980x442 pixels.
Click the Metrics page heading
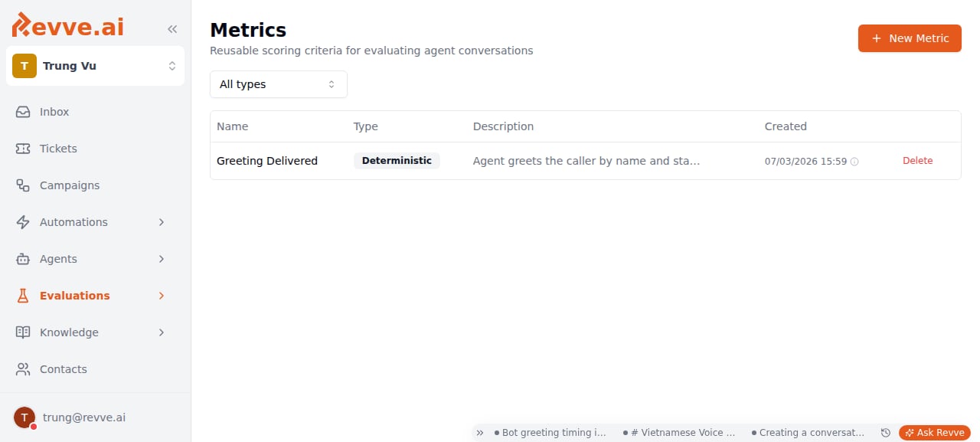coord(248,30)
